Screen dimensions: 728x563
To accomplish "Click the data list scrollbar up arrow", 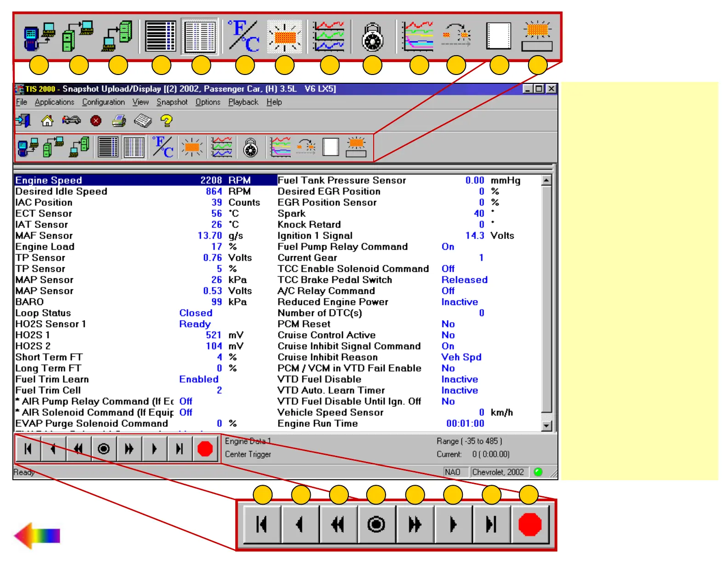I will [546, 180].
